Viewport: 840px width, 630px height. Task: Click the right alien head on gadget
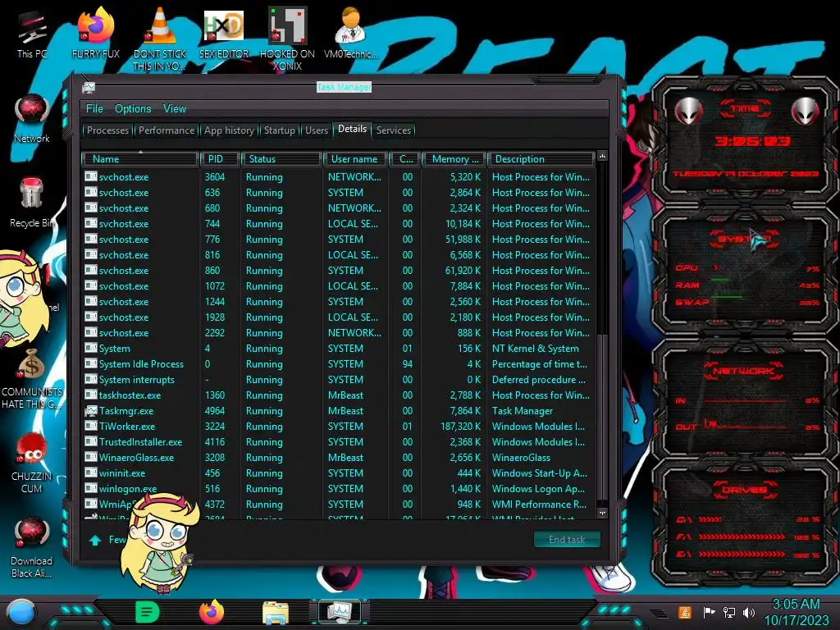coord(806,112)
